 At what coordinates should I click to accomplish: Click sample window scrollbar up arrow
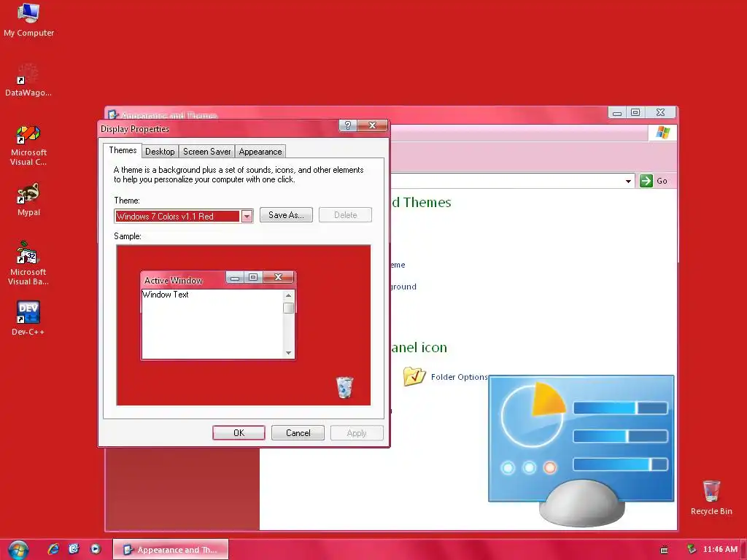pos(288,295)
